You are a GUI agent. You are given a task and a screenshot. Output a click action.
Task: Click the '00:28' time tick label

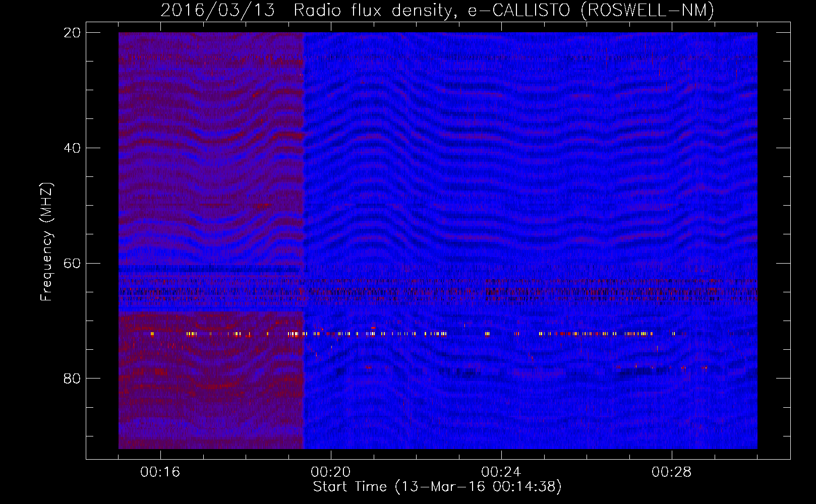tap(672, 472)
